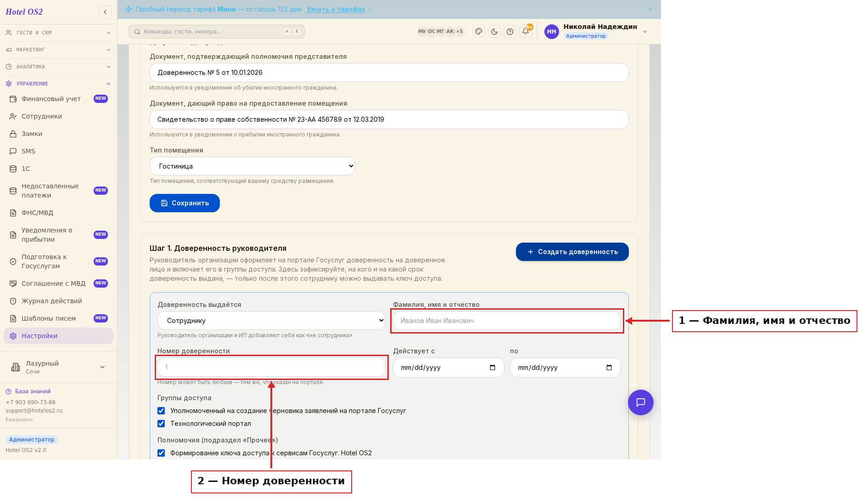Click Создать доверенность button
Screen dimensions: 868x504
(x=572, y=252)
